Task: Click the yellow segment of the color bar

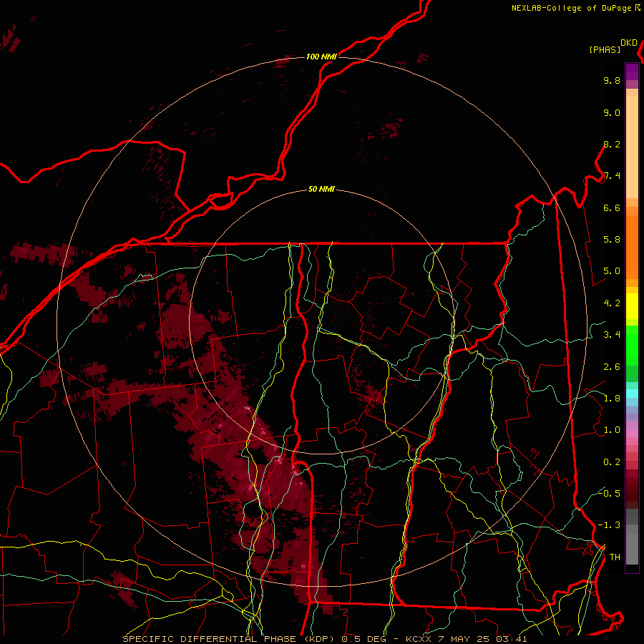Action: (632, 306)
